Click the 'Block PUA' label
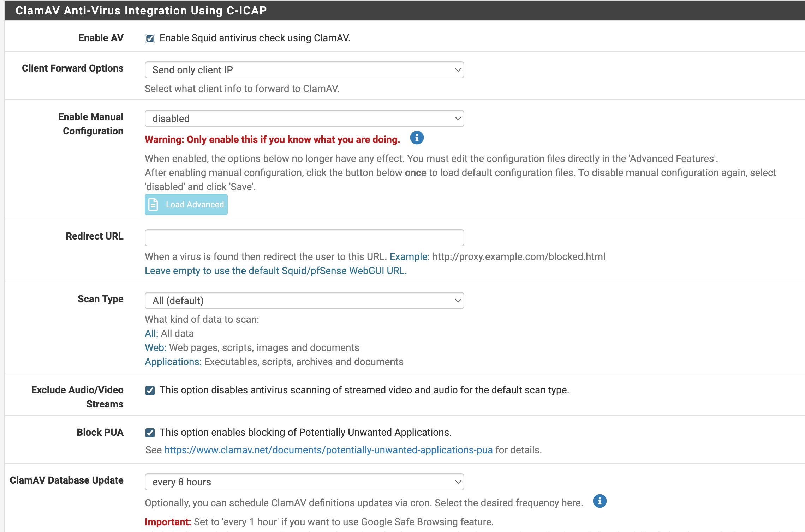The height and width of the screenshot is (532, 805). coord(100,433)
